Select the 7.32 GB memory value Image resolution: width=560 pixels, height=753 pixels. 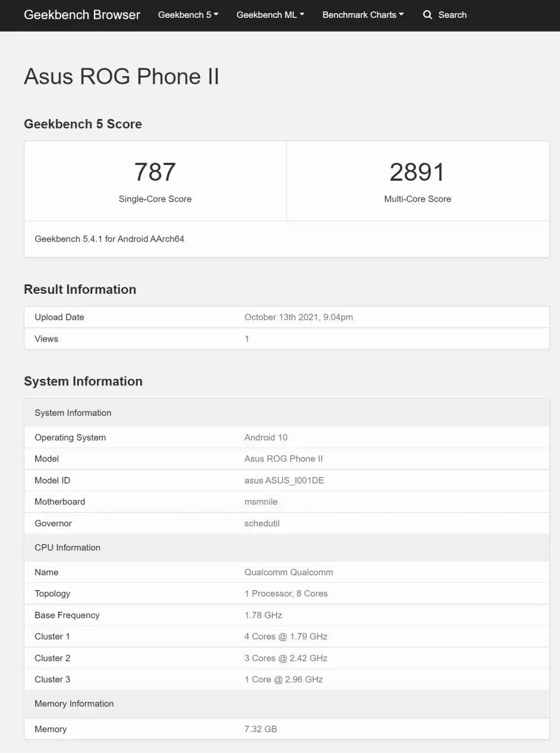pos(261,729)
